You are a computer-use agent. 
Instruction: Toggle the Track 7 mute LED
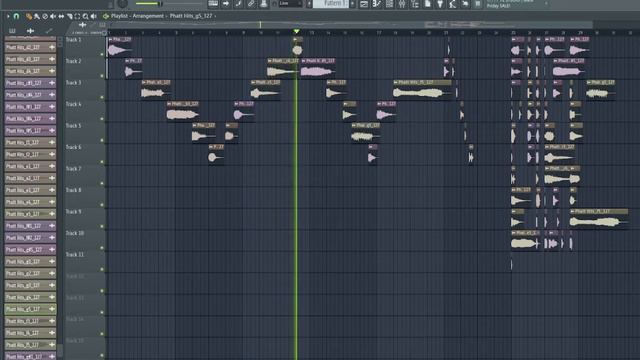click(102, 183)
